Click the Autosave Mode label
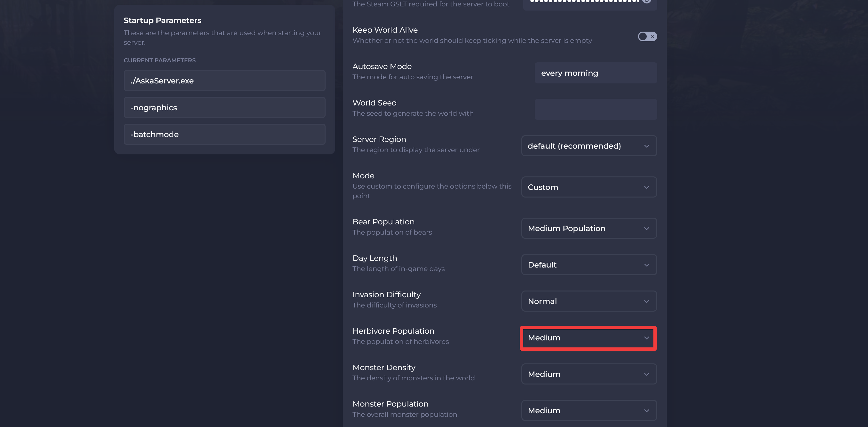The height and width of the screenshot is (427, 868). (382, 66)
